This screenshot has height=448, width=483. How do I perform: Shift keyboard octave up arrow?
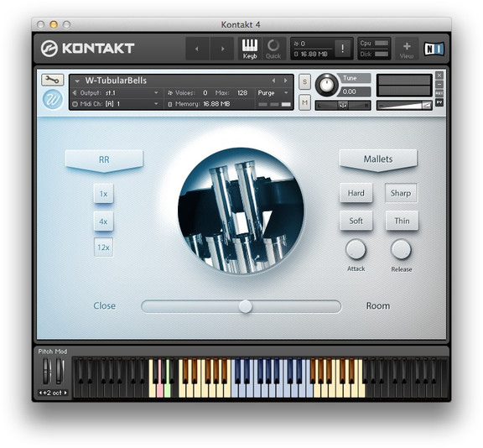pos(65,393)
